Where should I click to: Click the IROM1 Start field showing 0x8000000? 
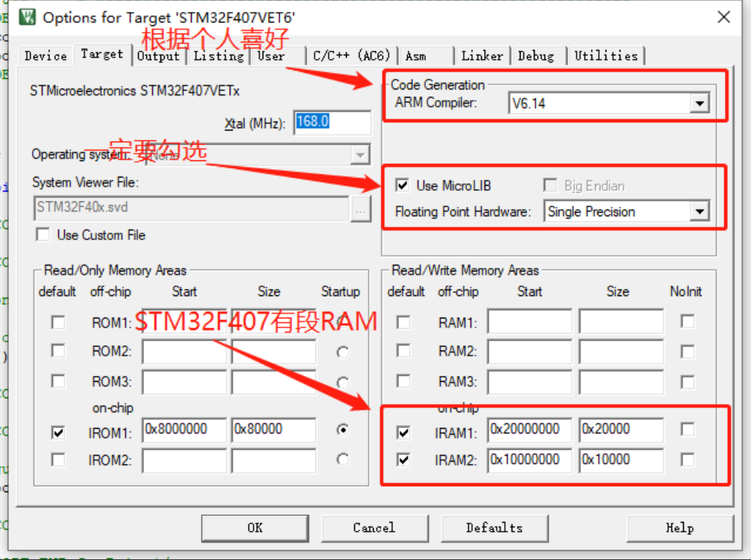pos(184,430)
